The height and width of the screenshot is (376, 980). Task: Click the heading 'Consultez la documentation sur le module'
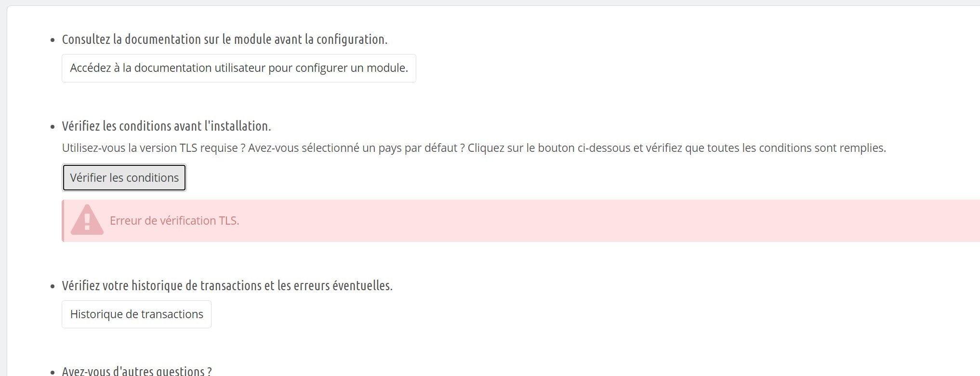pos(225,40)
